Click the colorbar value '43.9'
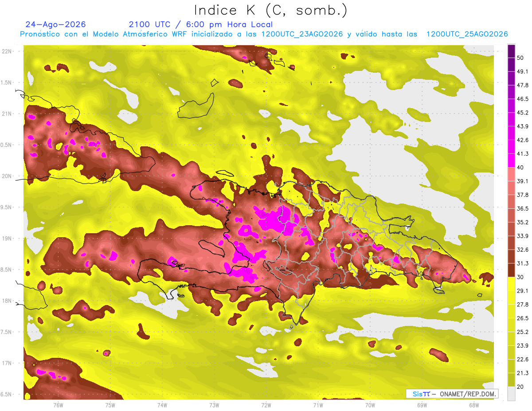 click(x=522, y=126)
